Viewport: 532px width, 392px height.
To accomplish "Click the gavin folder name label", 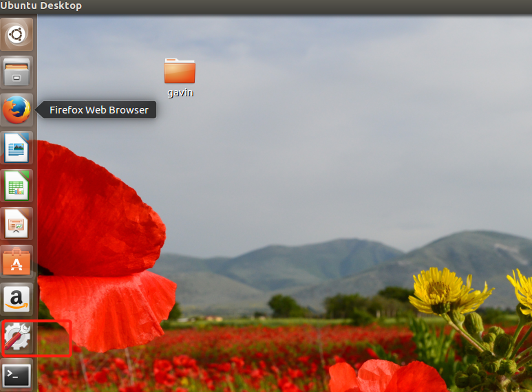I will point(180,93).
